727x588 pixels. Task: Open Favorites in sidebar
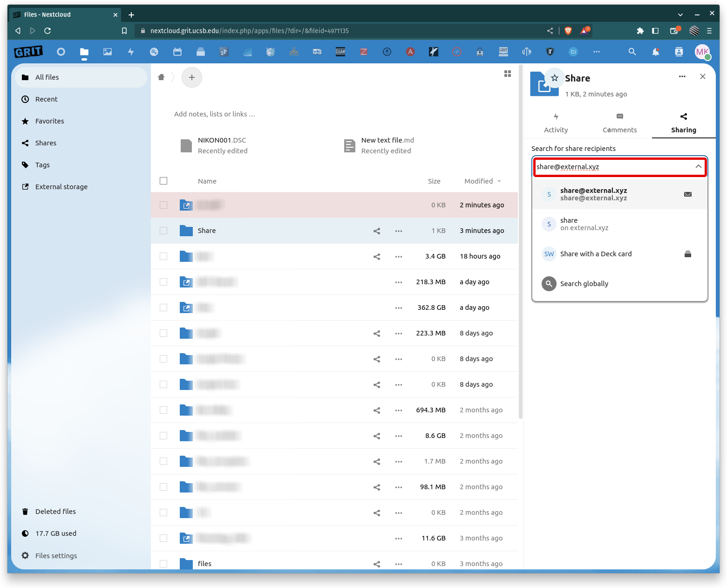(81, 121)
